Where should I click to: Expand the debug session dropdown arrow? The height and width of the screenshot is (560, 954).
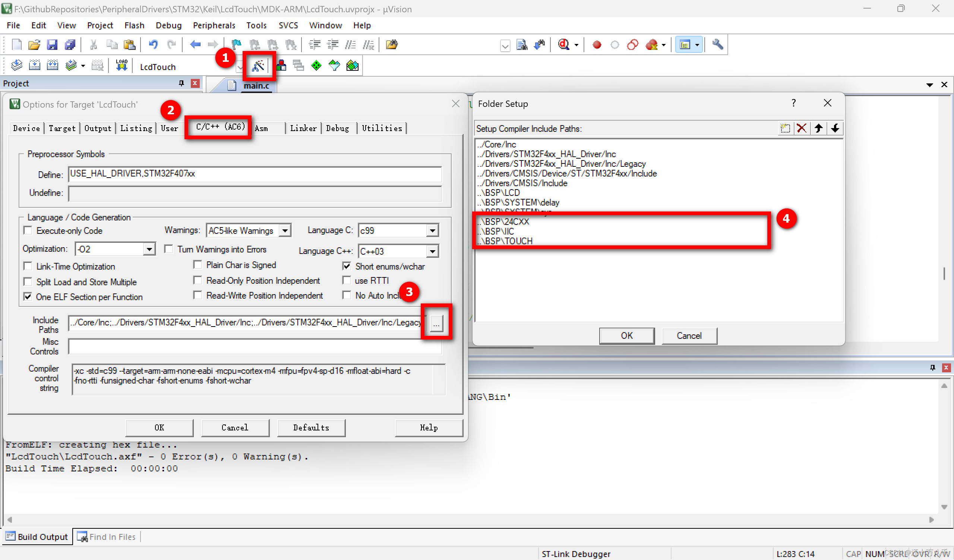[576, 45]
